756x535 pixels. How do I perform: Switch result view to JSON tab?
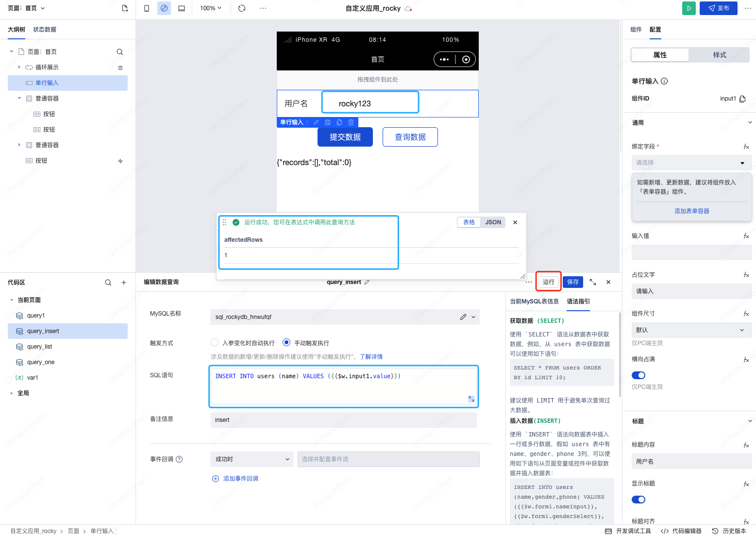click(x=493, y=222)
